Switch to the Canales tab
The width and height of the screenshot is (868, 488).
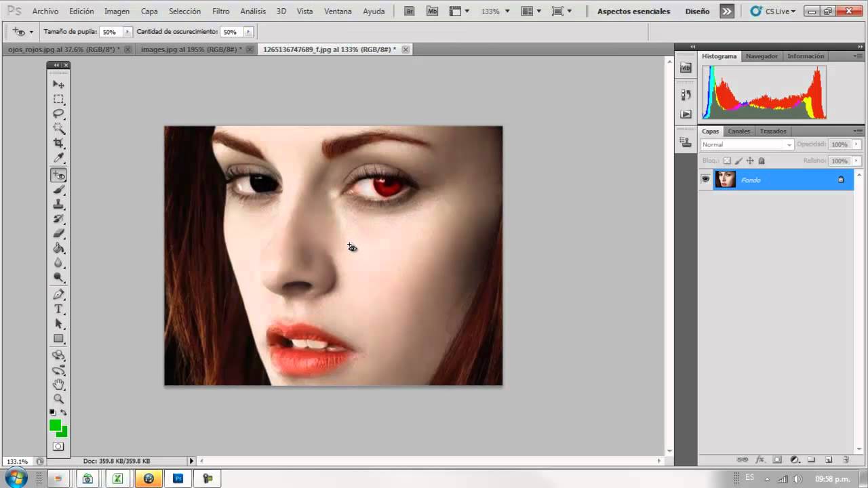(x=738, y=131)
